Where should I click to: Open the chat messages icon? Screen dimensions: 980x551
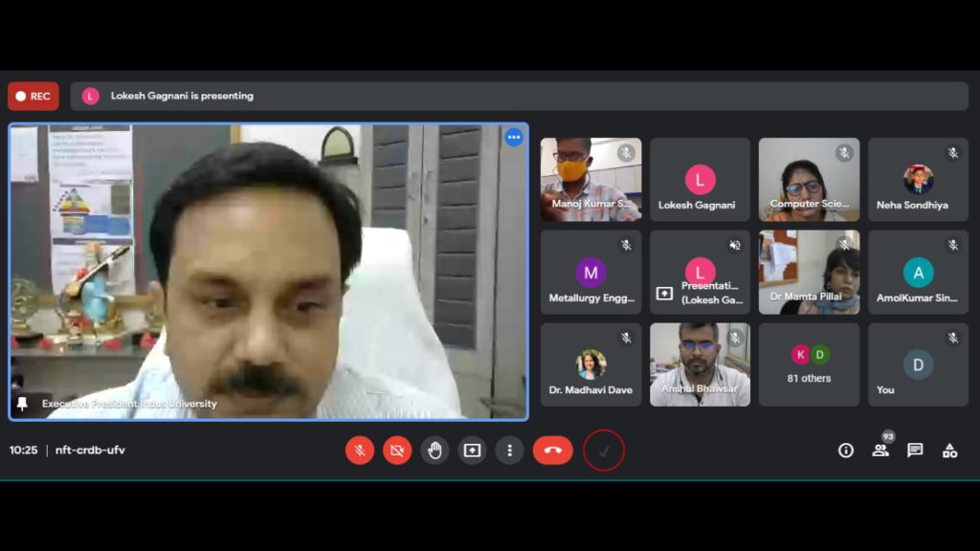click(x=915, y=451)
